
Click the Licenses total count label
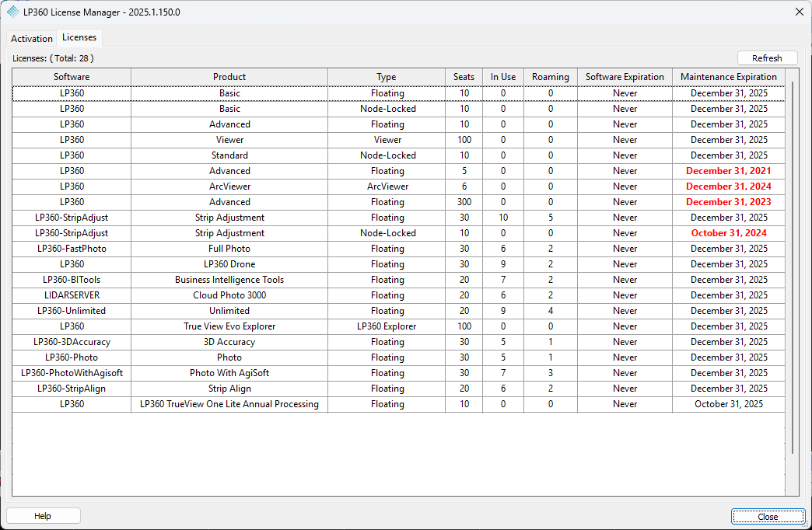(54, 58)
